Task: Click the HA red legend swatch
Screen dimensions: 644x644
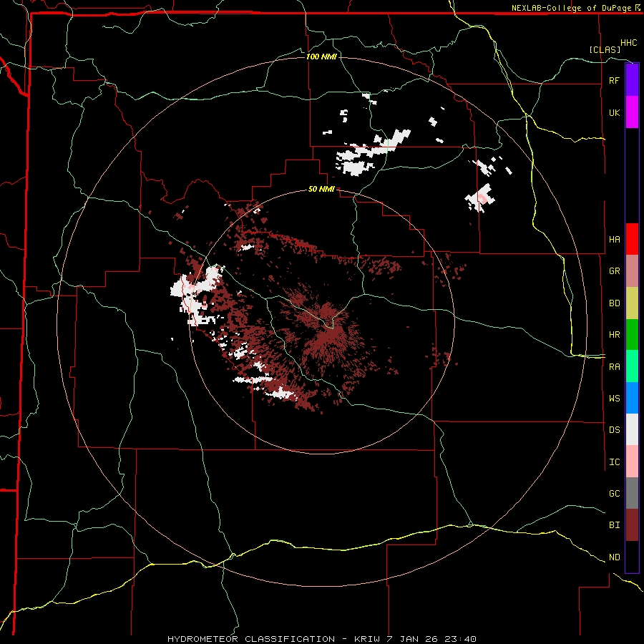Action: click(632, 239)
